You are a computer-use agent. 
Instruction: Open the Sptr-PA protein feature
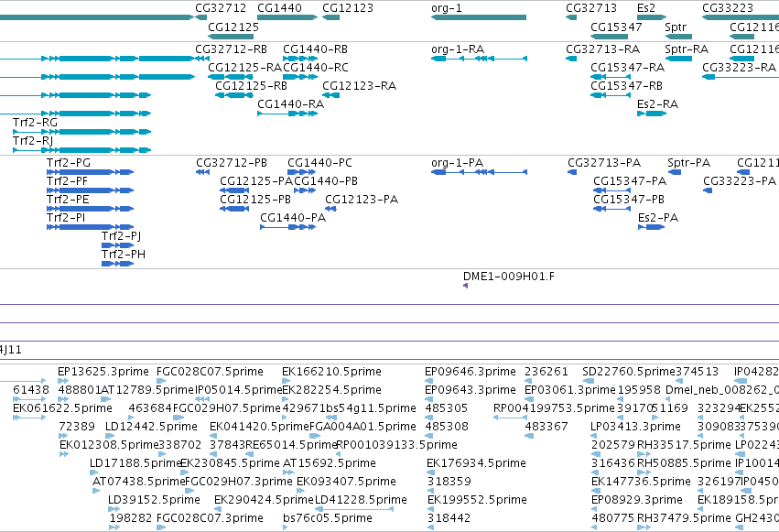point(675,172)
